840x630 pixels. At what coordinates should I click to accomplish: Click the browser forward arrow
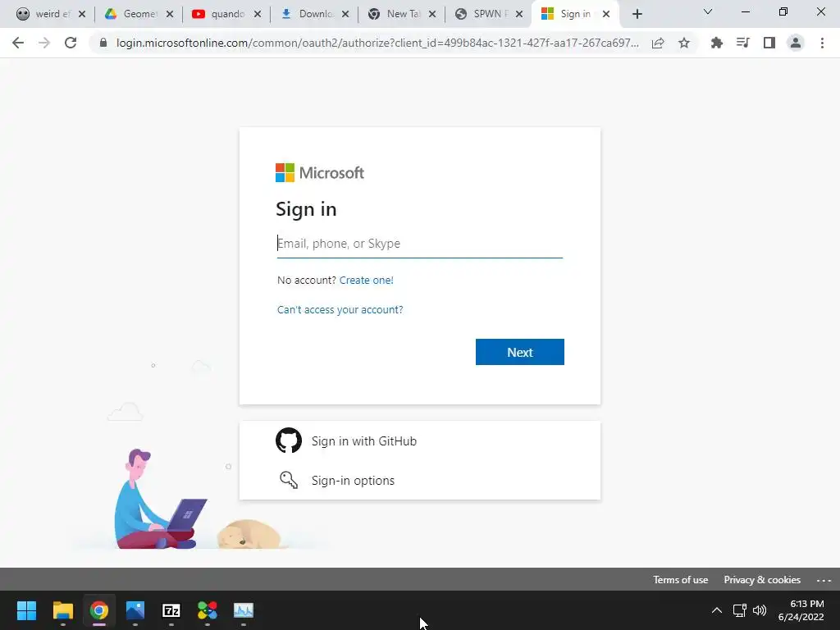44,43
